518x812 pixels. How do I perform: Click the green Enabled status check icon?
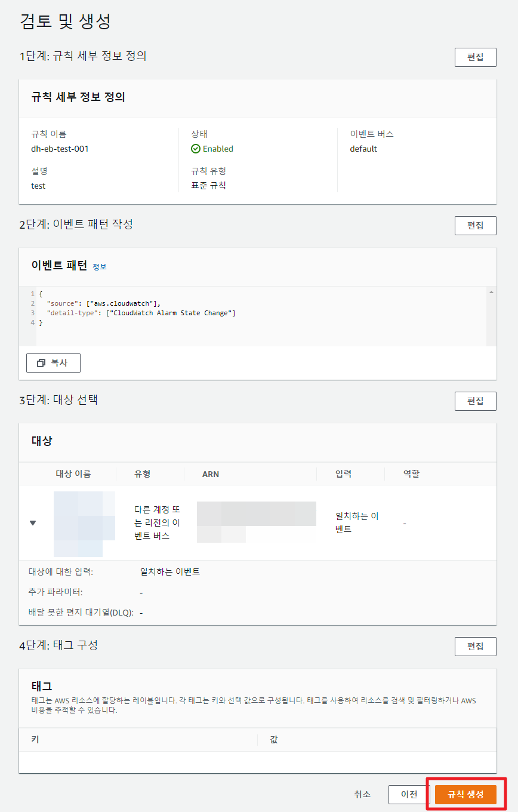coord(195,149)
